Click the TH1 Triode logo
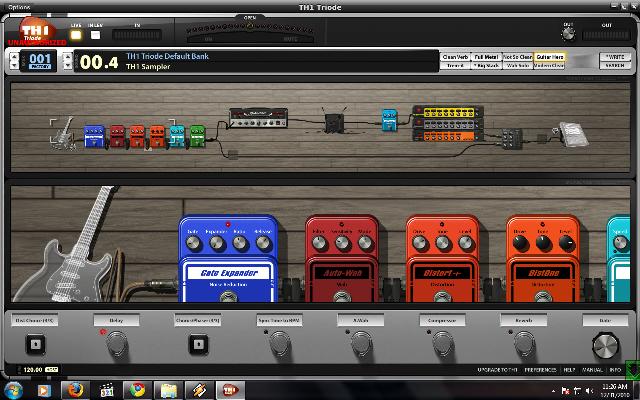This screenshot has height=400, width=640. tap(36, 31)
